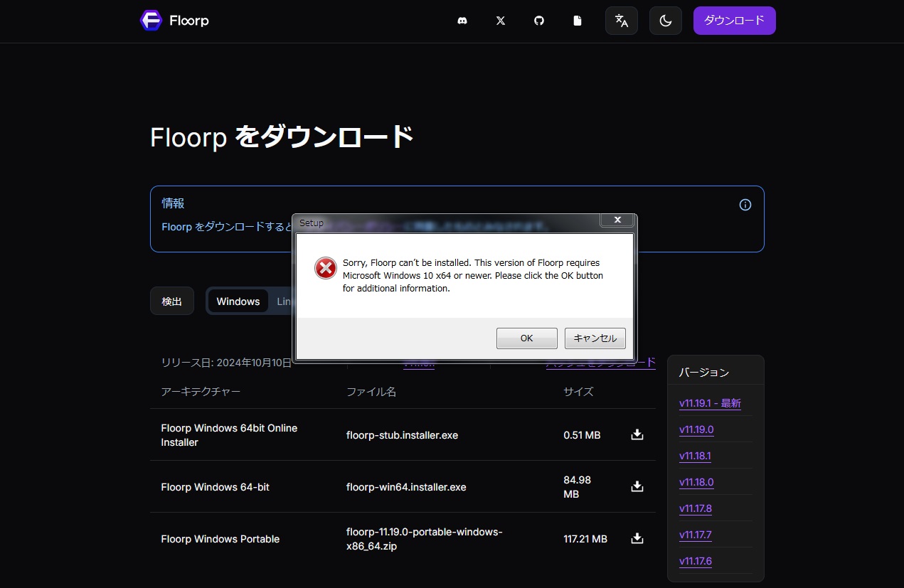Open version v11.17.7 link
Screen dimensions: 904x588
pyautogui.click(x=695, y=535)
